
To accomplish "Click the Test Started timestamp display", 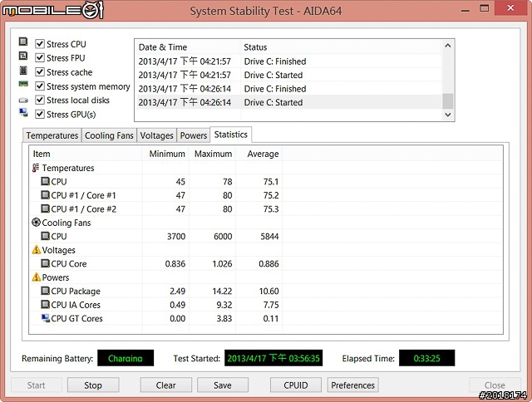I will tap(273, 358).
